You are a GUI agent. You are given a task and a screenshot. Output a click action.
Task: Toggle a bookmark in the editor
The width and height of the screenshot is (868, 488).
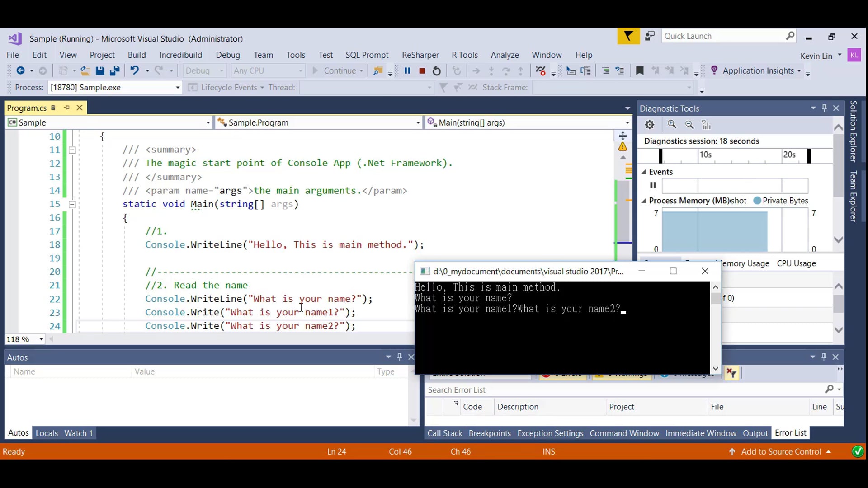(x=640, y=71)
